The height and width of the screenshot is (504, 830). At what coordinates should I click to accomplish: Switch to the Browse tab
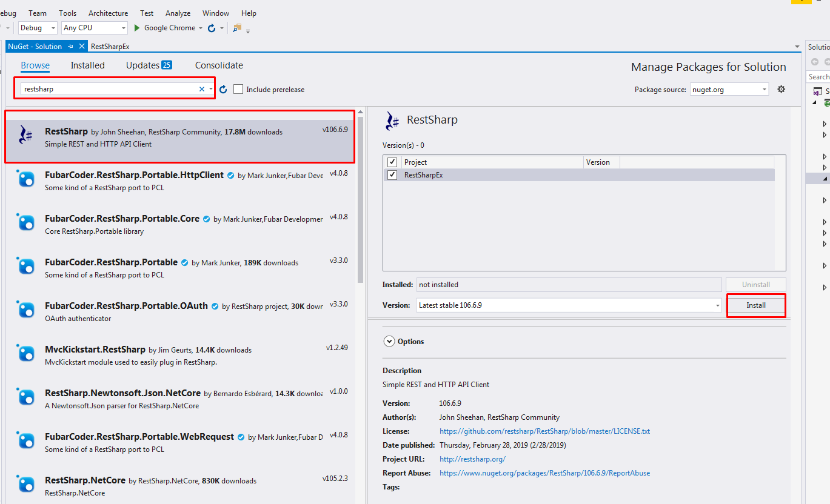[x=35, y=65]
